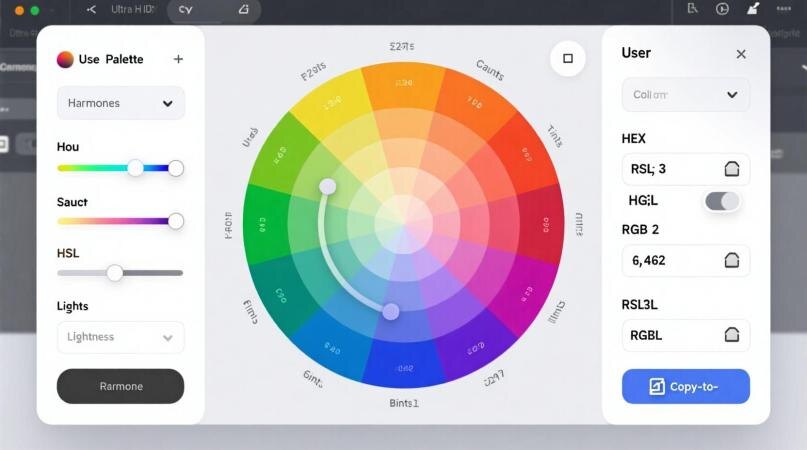Click the icon in RSL; 3 field

[x=731, y=169]
